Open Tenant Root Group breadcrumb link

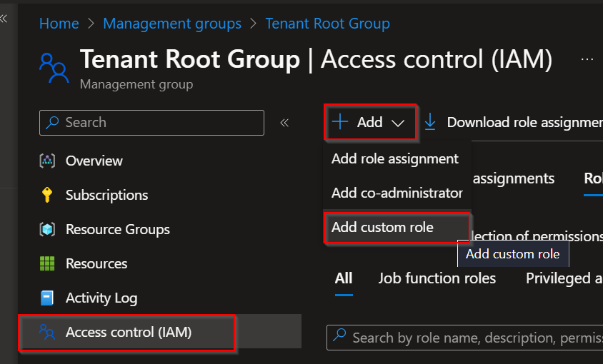(x=328, y=24)
